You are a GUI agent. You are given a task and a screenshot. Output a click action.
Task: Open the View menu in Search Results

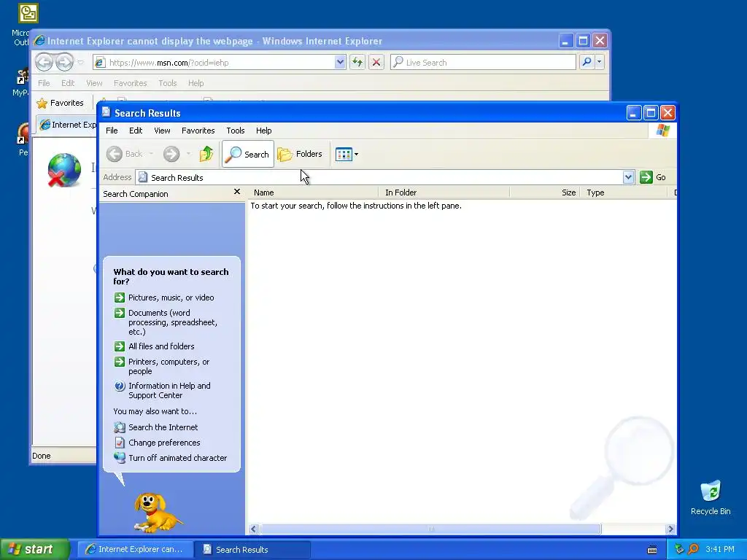click(x=162, y=131)
